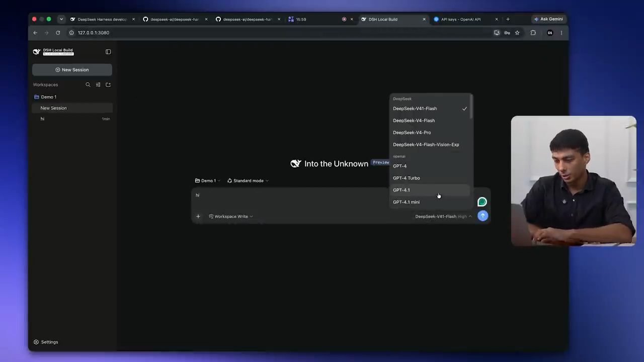
Task: Click the model list scrollbar
Action: coord(471,107)
